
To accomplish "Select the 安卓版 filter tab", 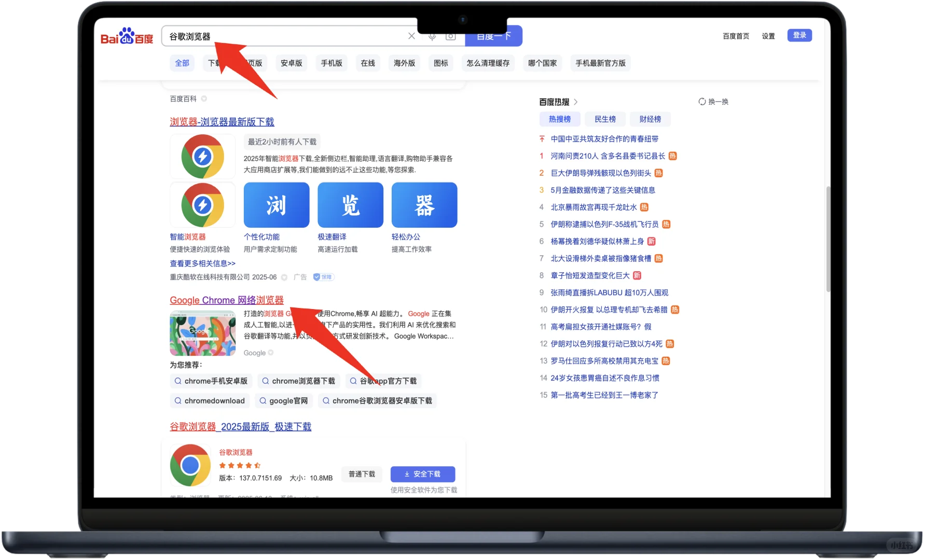I will tap(291, 63).
